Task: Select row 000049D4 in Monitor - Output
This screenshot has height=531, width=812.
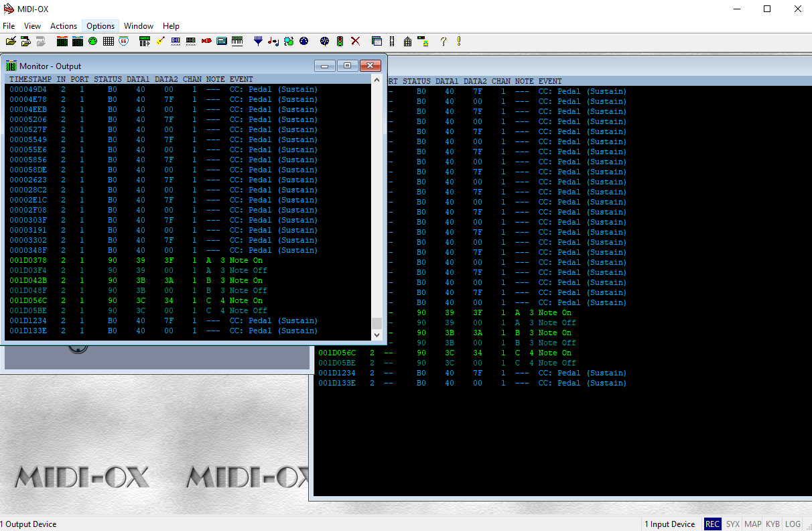Action: (x=188, y=89)
